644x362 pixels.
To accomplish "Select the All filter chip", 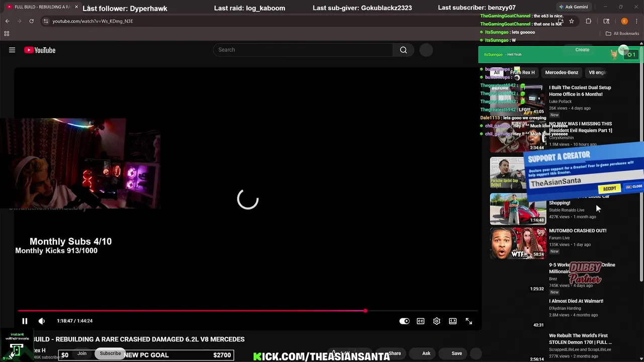I will pos(497,72).
